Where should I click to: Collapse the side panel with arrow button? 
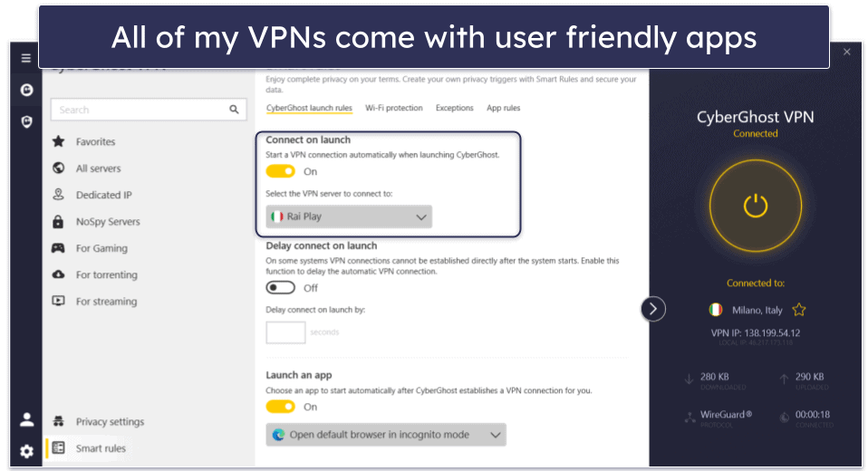pos(653,309)
